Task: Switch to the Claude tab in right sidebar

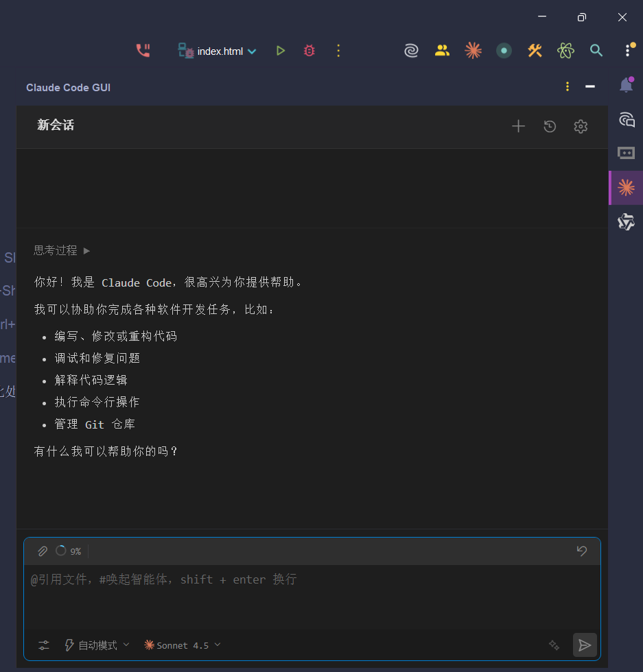Action: 625,187
